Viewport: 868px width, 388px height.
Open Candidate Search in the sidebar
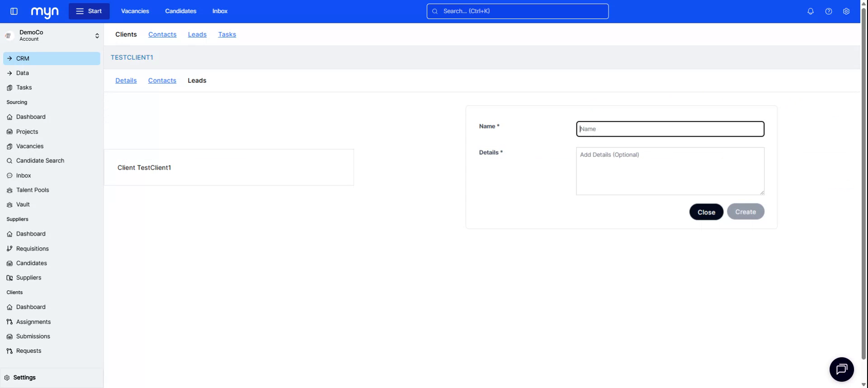40,161
